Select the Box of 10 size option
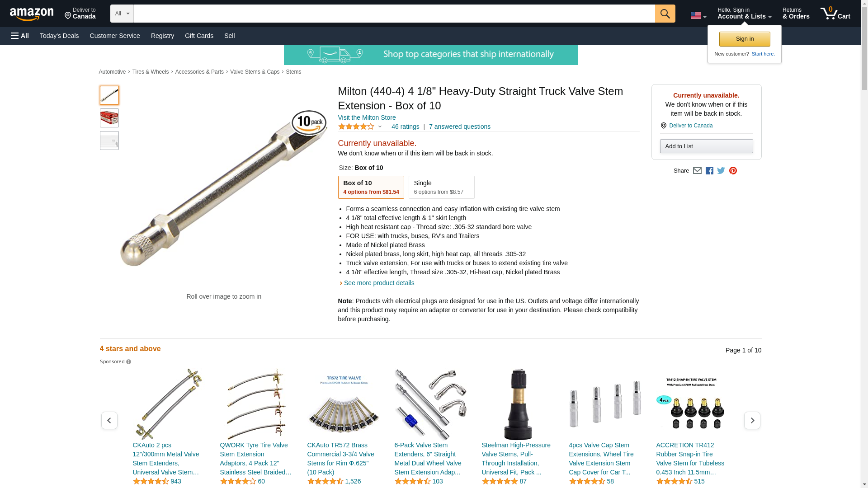Screen dimensions: 868x488 371,187
